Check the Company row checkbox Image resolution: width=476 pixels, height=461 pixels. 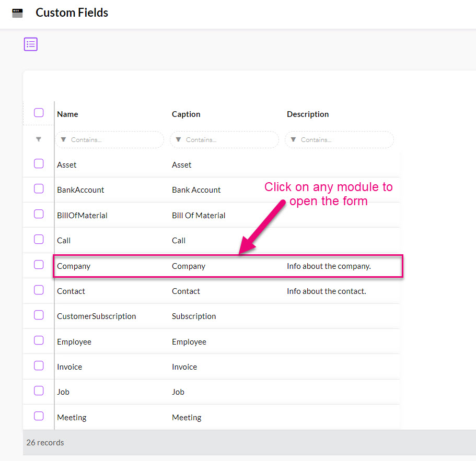(x=39, y=265)
